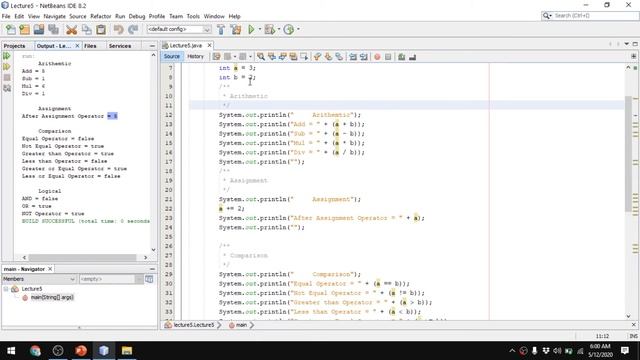The image size is (640, 360).
Task: Open the Source menu
Action: coord(78,16)
